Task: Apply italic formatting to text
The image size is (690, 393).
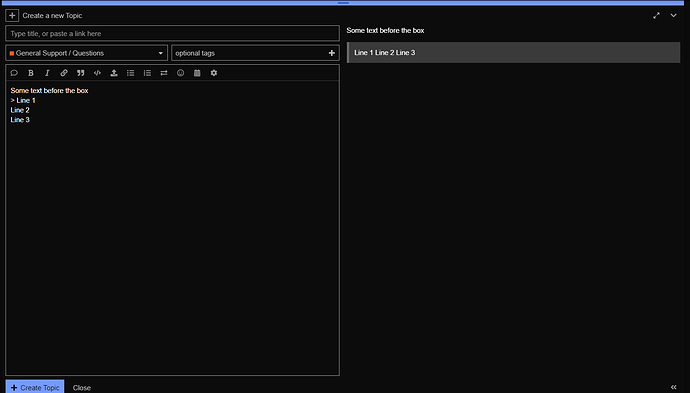Action: pos(47,73)
